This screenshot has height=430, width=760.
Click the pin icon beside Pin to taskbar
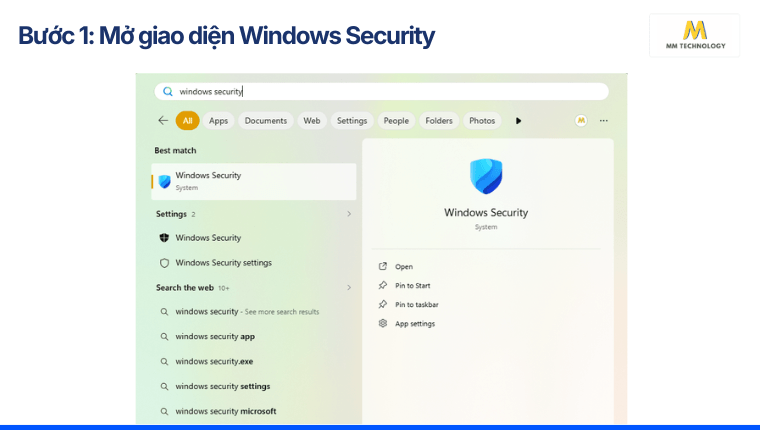382,304
